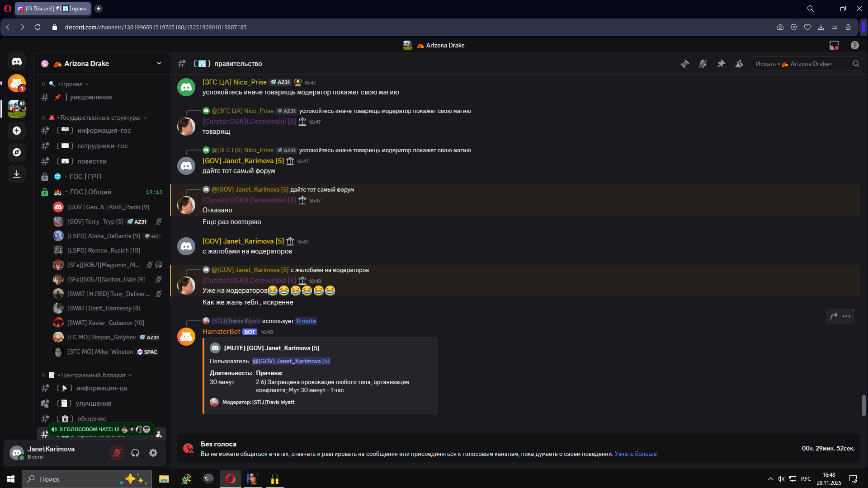Click Add a Server plus icon
Viewport: 868px width, 488px height.
[x=17, y=131]
